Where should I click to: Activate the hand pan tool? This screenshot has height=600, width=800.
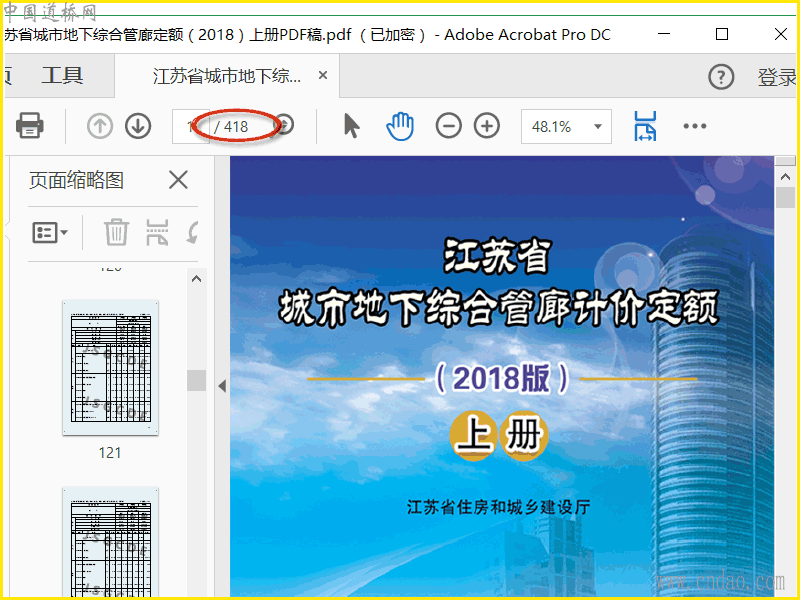coord(399,126)
